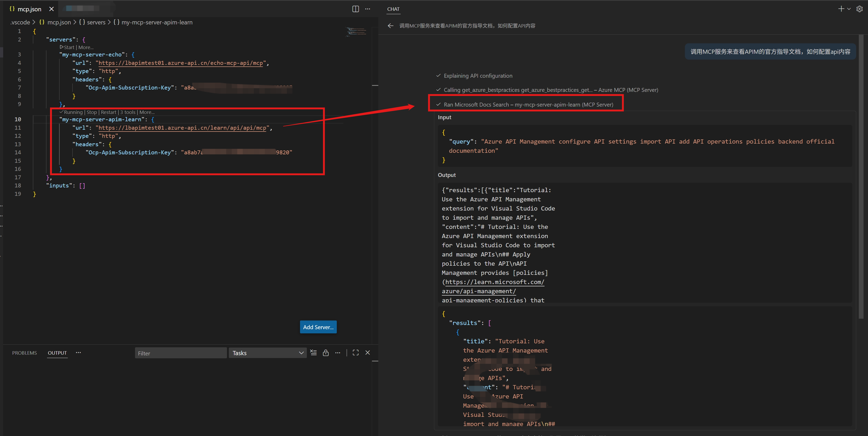Click the chat title text at top

tap(467, 26)
